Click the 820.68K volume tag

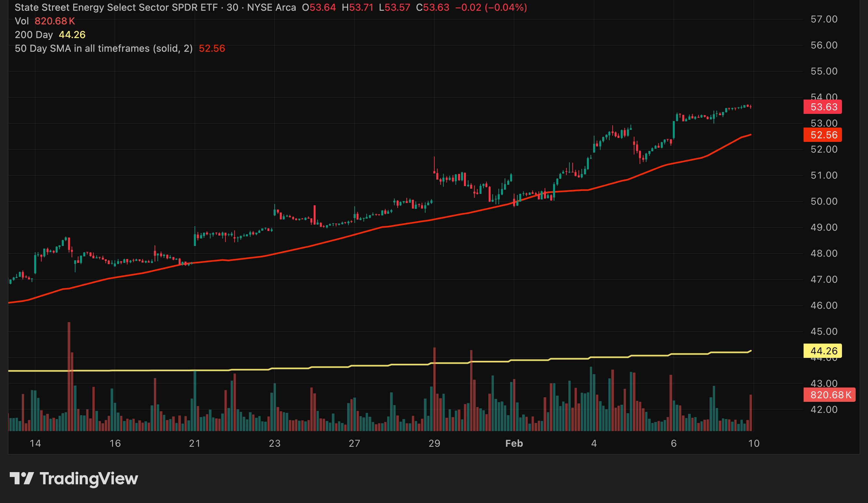[829, 395]
